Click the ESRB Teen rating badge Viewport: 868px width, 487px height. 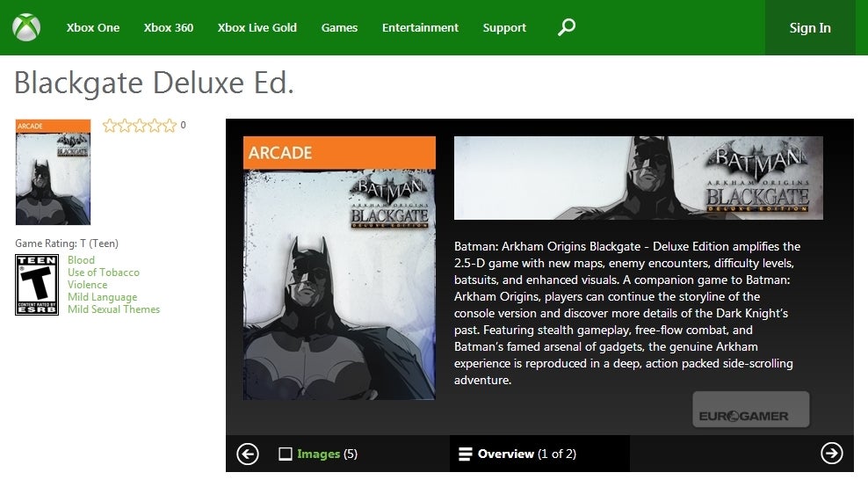38,285
